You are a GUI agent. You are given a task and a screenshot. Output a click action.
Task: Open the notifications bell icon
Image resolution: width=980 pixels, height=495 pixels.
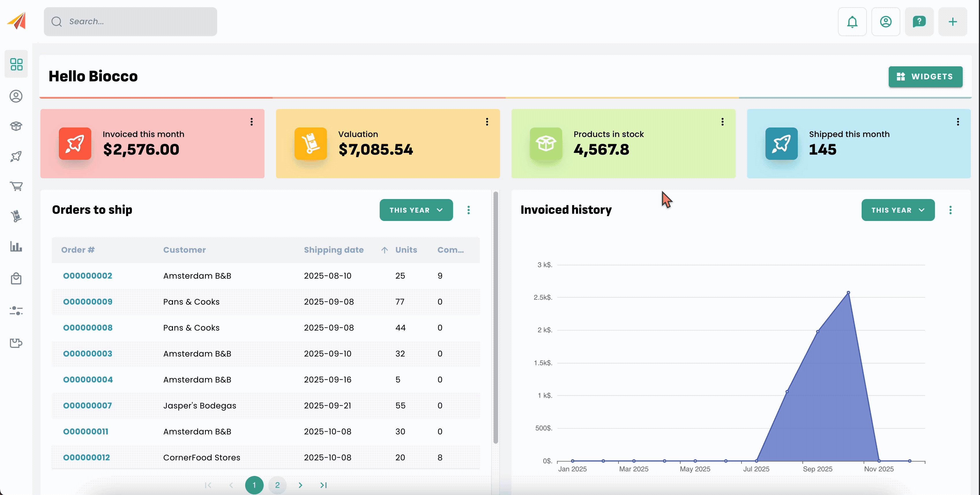pos(852,22)
